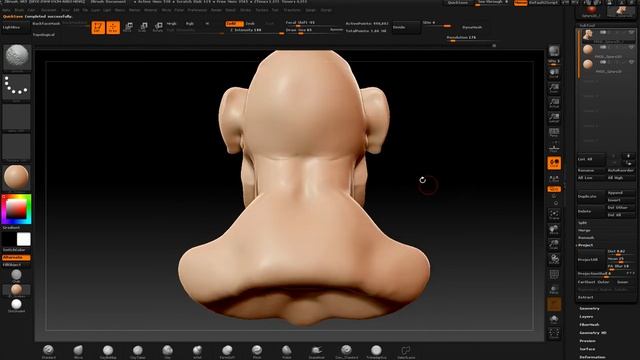
Task: Click the main color picker square
Action: [x=16, y=209]
